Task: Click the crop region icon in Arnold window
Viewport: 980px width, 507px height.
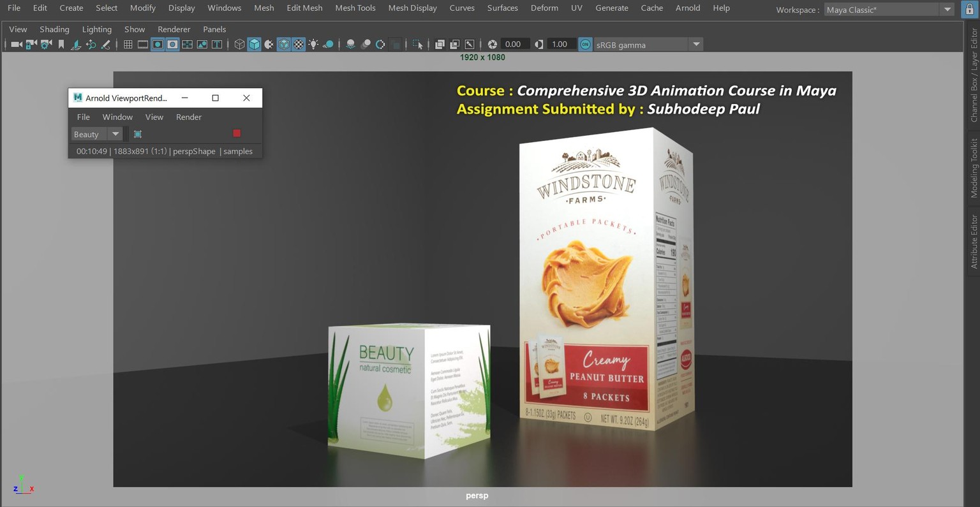Action: click(138, 134)
